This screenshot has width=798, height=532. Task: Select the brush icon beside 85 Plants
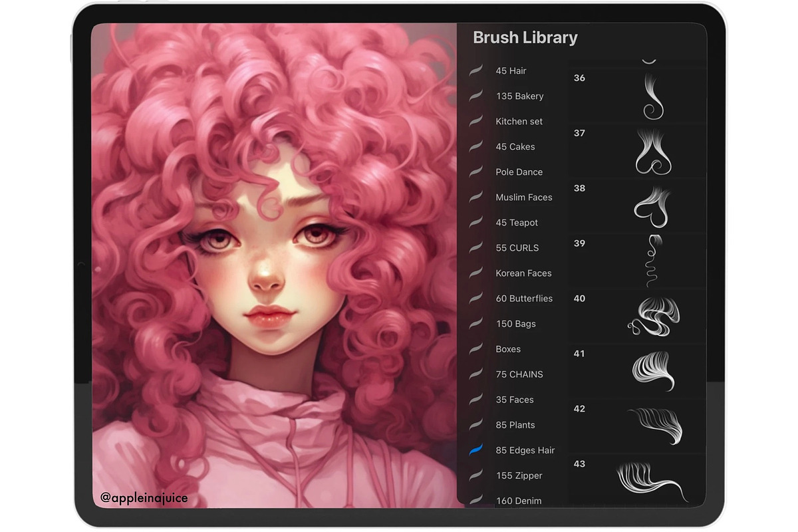(476, 424)
